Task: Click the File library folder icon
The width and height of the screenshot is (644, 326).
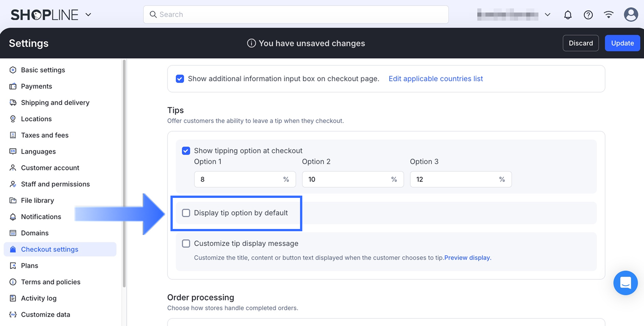Action: (13, 201)
